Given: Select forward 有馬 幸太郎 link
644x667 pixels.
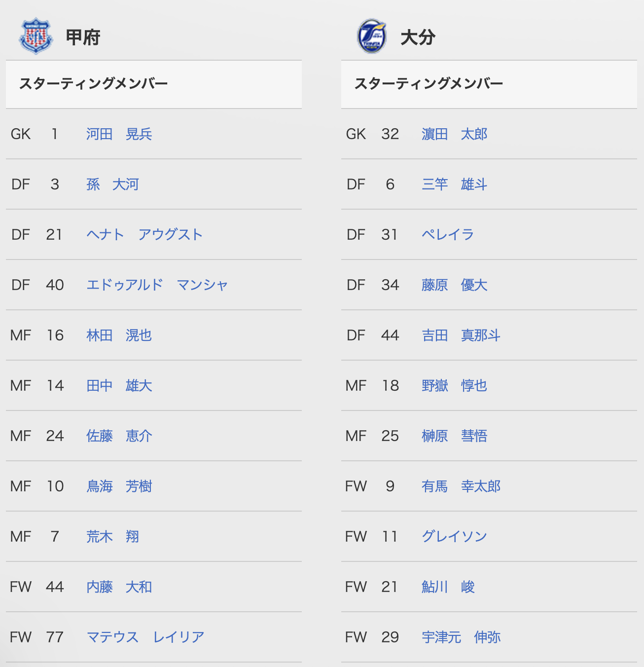Looking at the screenshot, I should (x=461, y=486).
